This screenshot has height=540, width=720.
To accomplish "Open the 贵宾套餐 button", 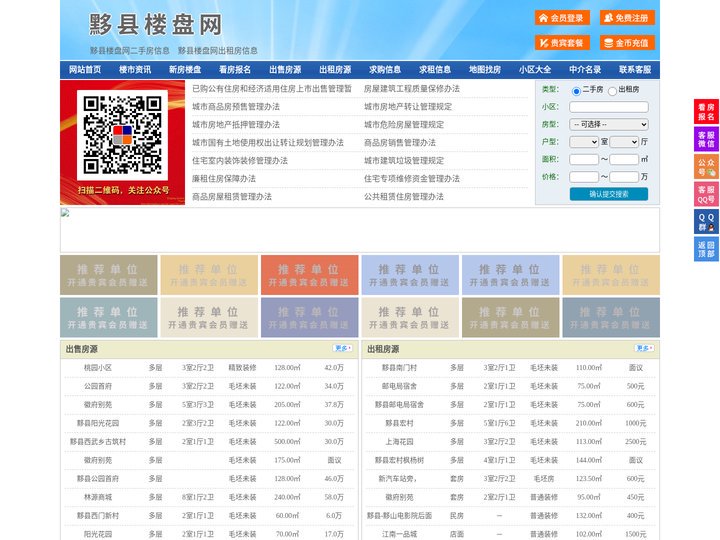I will click(562, 43).
